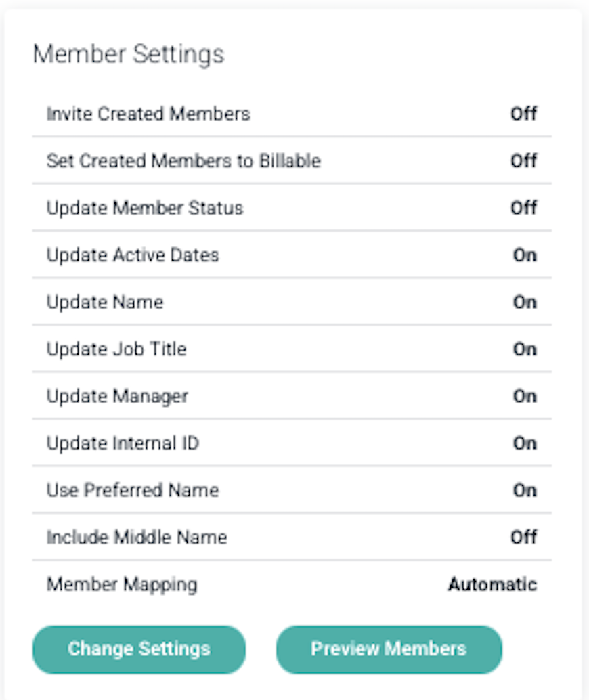Click the Update Active Dates label
The image size is (589, 700).
[x=133, y=255]
